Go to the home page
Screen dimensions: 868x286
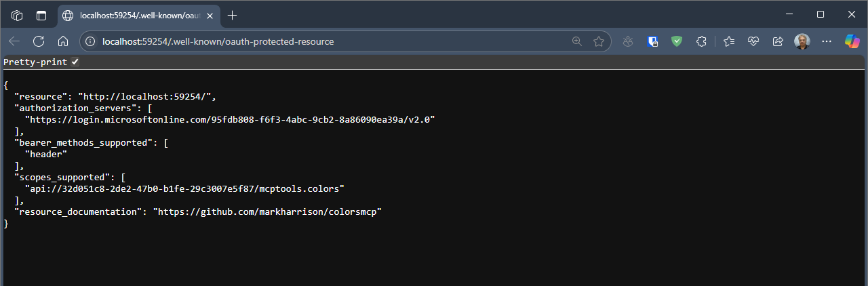pos(63,41)
